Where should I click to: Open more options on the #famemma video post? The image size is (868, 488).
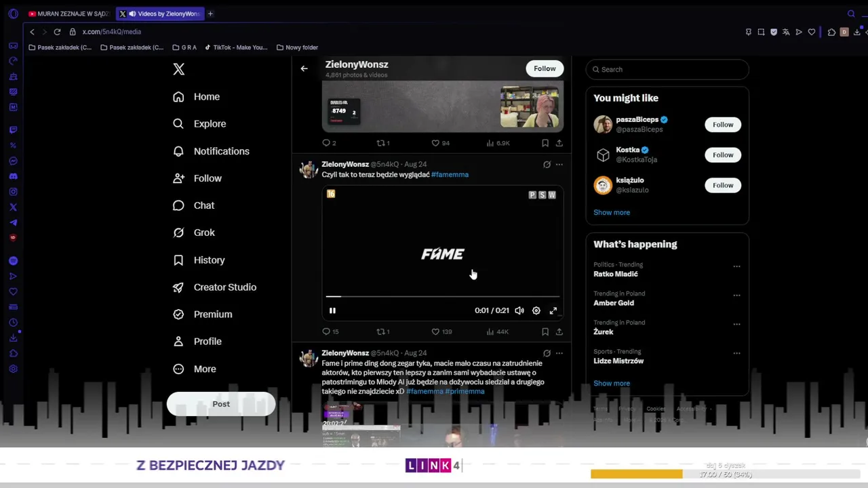click(559, 164)
